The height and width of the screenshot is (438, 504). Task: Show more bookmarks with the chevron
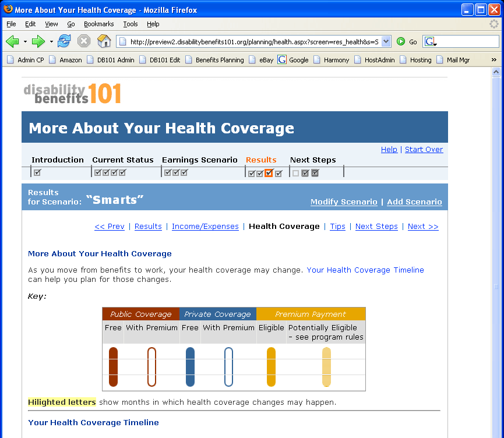(494, 59)
